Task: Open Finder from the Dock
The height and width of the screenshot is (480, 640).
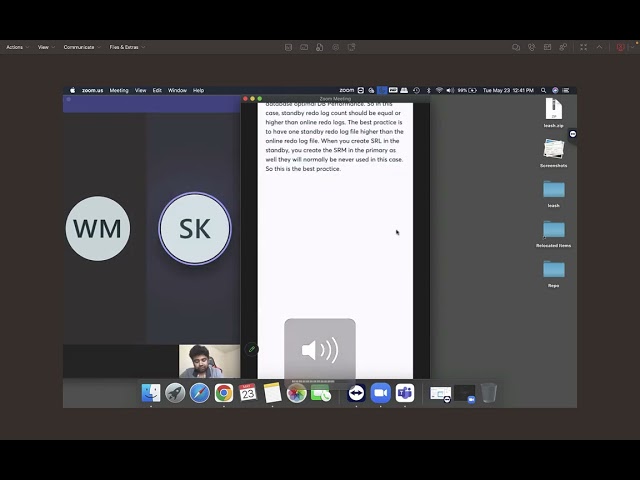Action: pyautogui.click(x=151, y=393)
